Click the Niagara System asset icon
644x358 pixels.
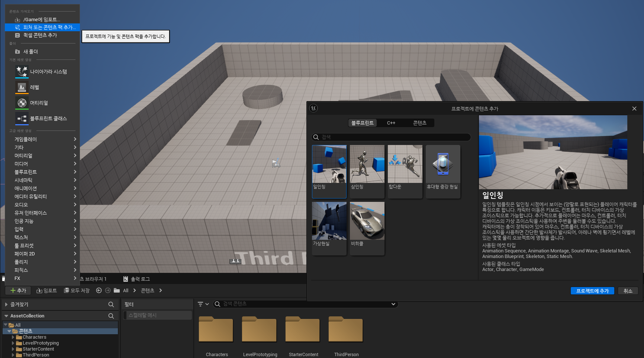coord(22,71)
